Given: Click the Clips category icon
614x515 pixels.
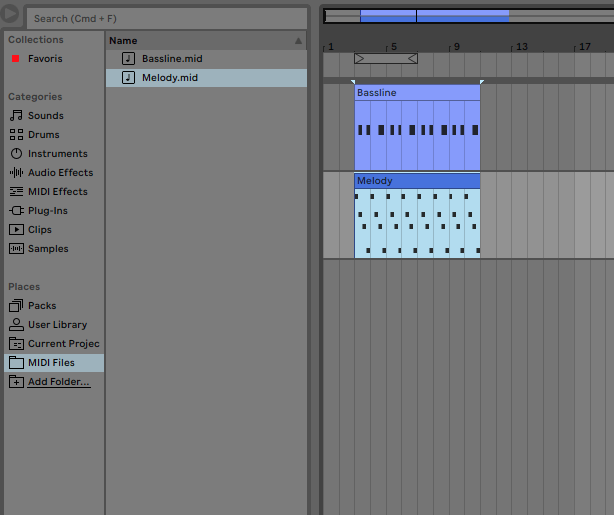Looking at the screenshot, I should click(x=16, y=229).
